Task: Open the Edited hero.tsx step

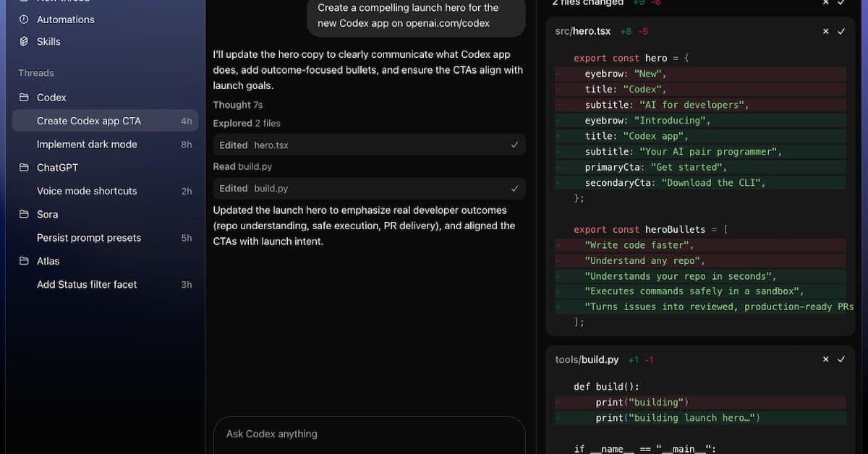Action: tap(369, 145)
